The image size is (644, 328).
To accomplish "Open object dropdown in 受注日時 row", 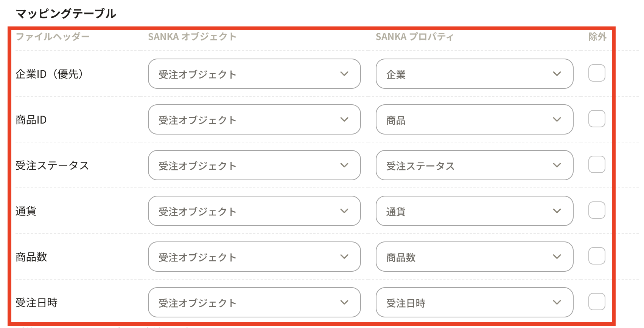I will 254,303.
